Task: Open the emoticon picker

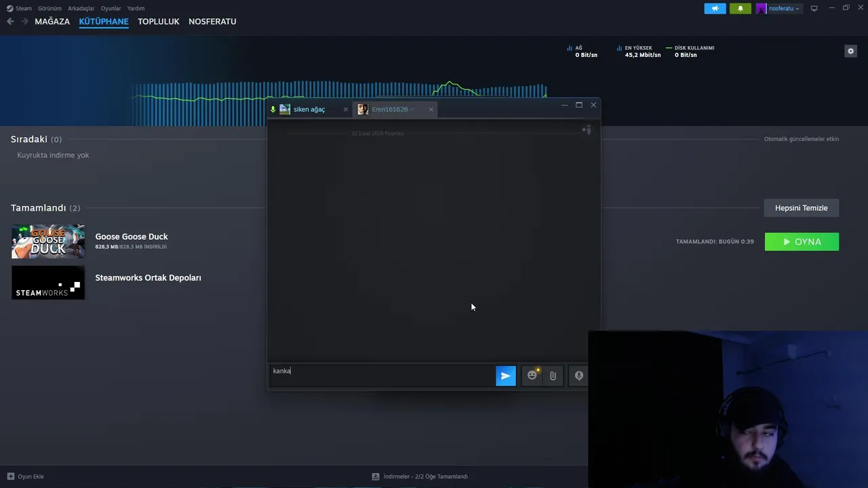Action: [x=532, y=375]
